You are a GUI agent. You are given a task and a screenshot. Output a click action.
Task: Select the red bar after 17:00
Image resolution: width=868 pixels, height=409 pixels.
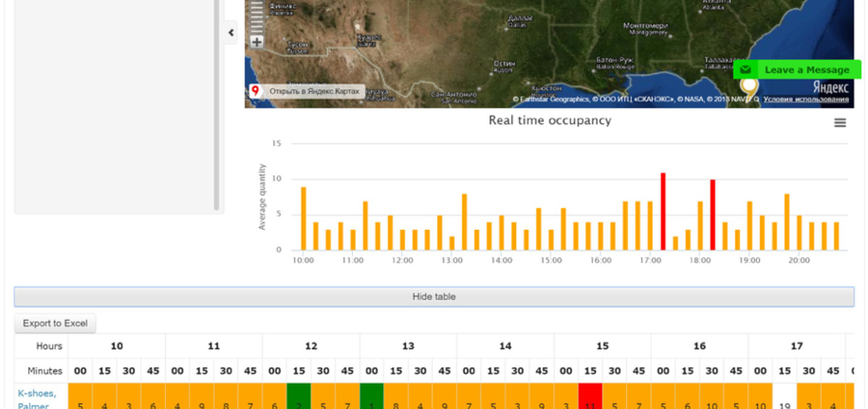(663, 211)
